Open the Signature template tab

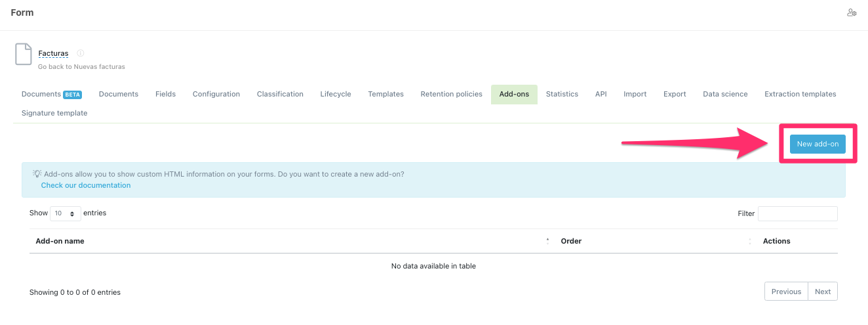tap(54, 113)
